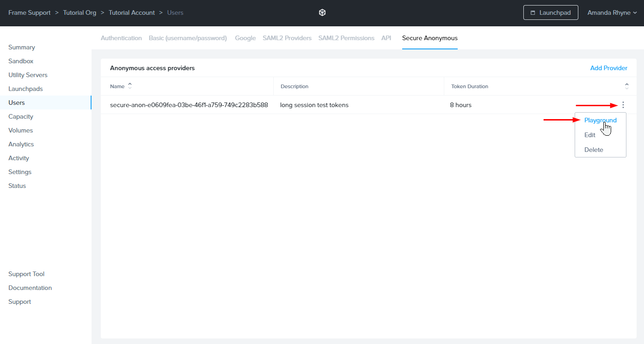Open Analytics in the sidebar
The image size is (644, 344).
coord(21,144)
